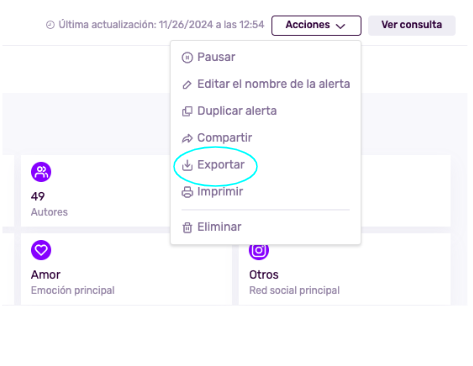This screenshot has height=366, width=473.
Task: Select Duplicar alerta option
Action: 237,111
